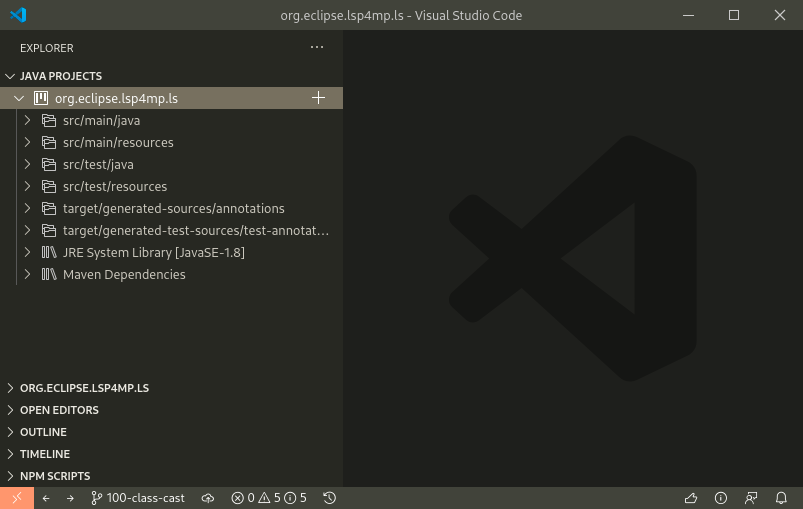Expand src/test/resources chevron
The width and height of the screenshot is (803, 509).
tap(28, 186)
